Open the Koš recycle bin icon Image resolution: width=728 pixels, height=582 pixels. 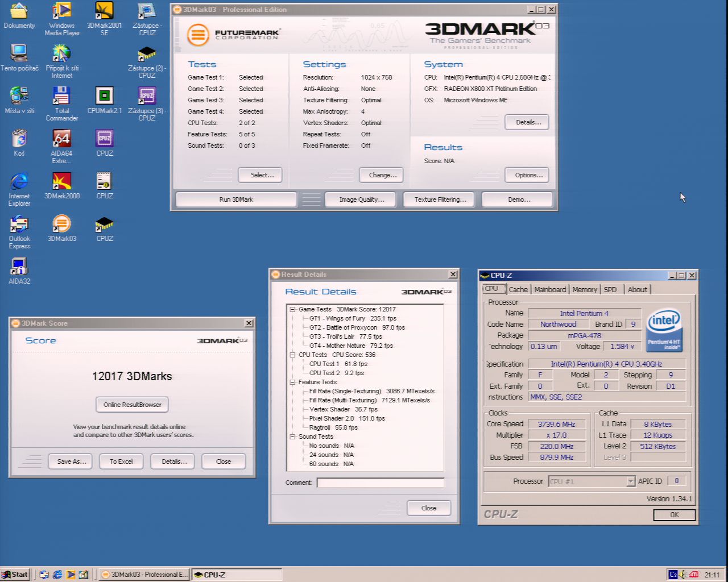(19, 143)
